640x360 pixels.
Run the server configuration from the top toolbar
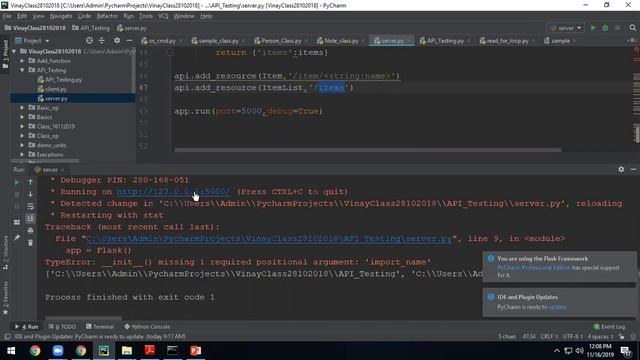pyautogui.click(x=593, y=28)
